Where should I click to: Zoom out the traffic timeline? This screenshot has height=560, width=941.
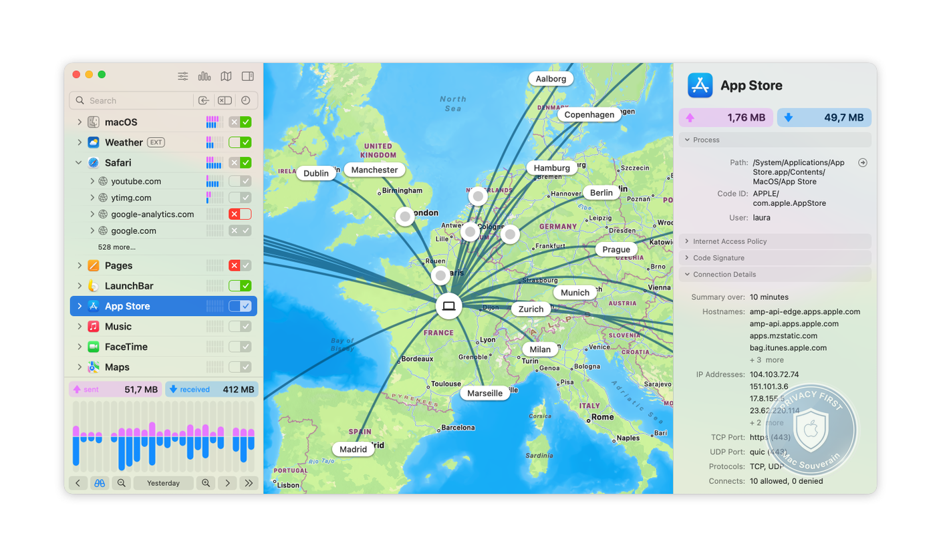tap(121, 483)
